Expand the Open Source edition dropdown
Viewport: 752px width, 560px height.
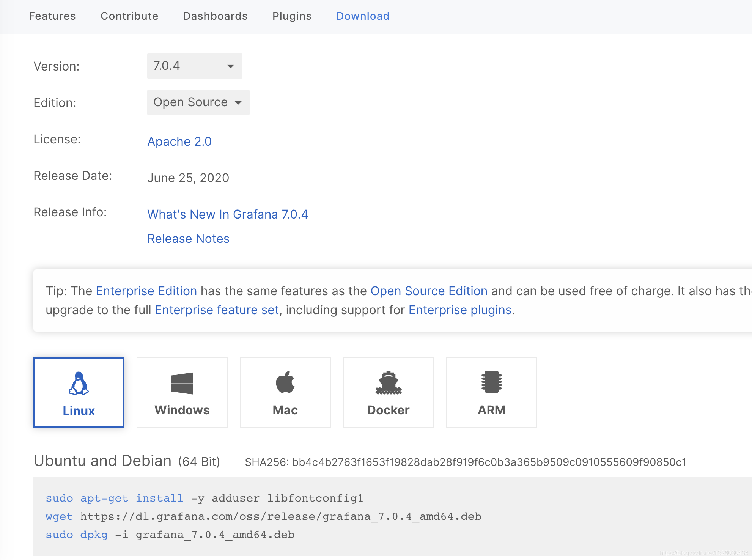(198, 102)
